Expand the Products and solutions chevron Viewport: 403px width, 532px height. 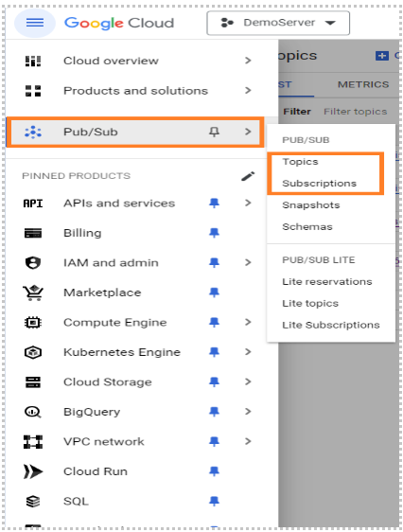(x=248, y=90)
